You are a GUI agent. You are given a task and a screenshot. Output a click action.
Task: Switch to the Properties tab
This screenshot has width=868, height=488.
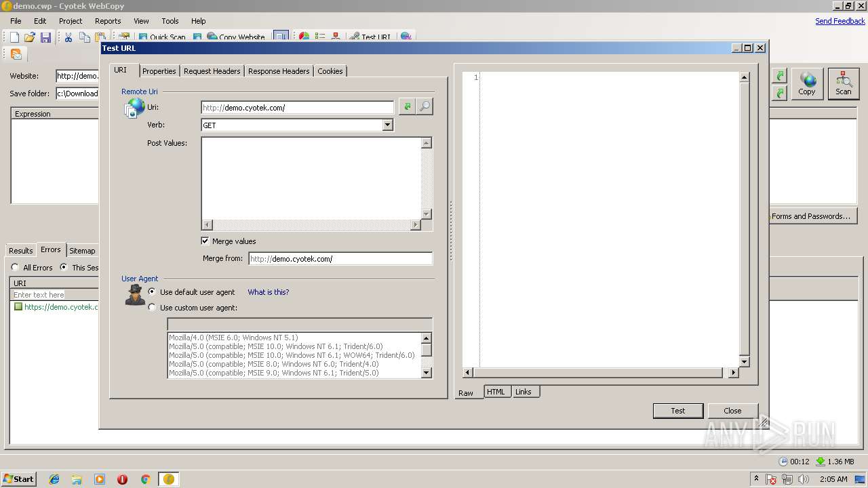click(x=159, y=71)
